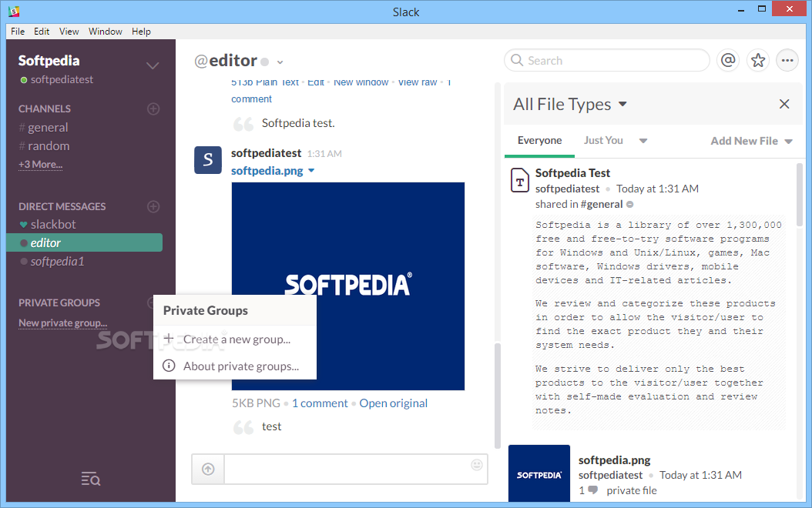This screenshot has height=508, width=812.
Task: Switch to the Everyone tab
Action: pyautogui.click(x=539, y=141)
